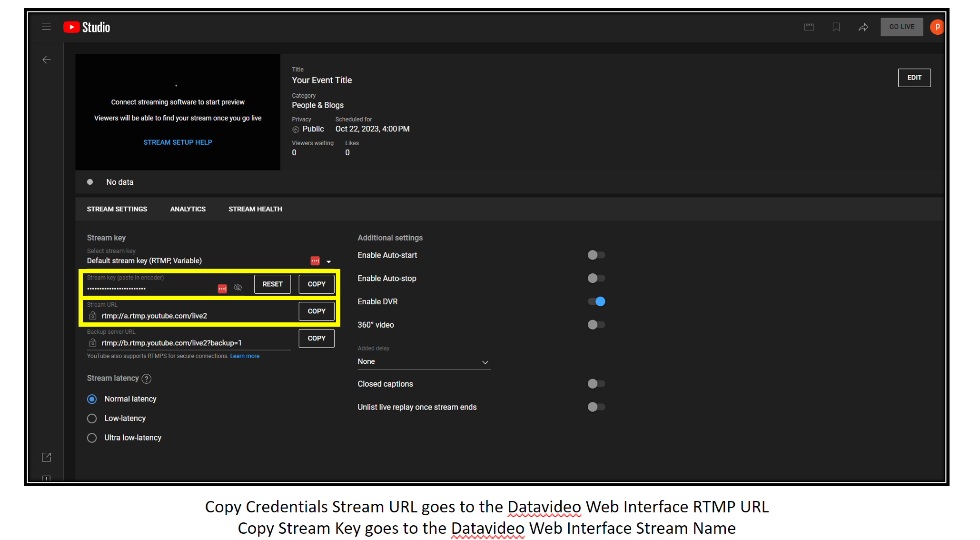980x540 pixels.
Task: Select Normal latency radio button
Action: [92, 399]
